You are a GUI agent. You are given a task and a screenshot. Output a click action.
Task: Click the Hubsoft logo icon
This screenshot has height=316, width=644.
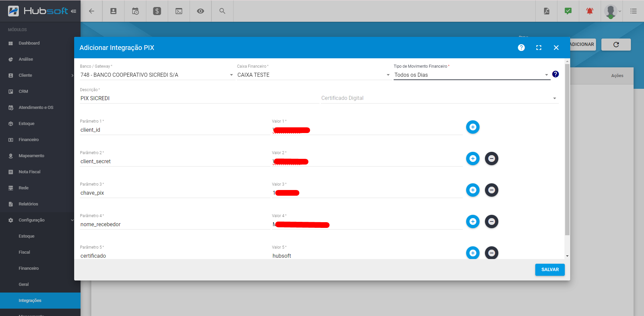coord(13,11)
